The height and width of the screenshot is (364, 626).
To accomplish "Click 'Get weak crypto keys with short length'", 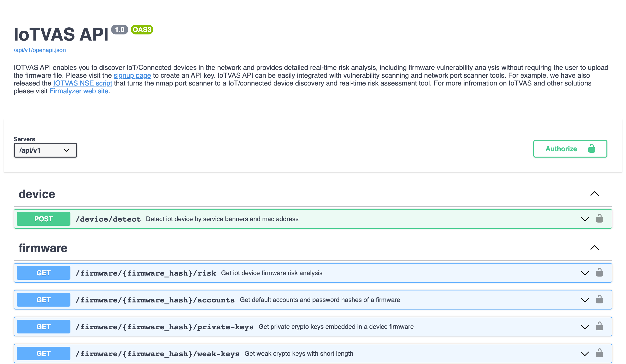I will click(299, 353).
